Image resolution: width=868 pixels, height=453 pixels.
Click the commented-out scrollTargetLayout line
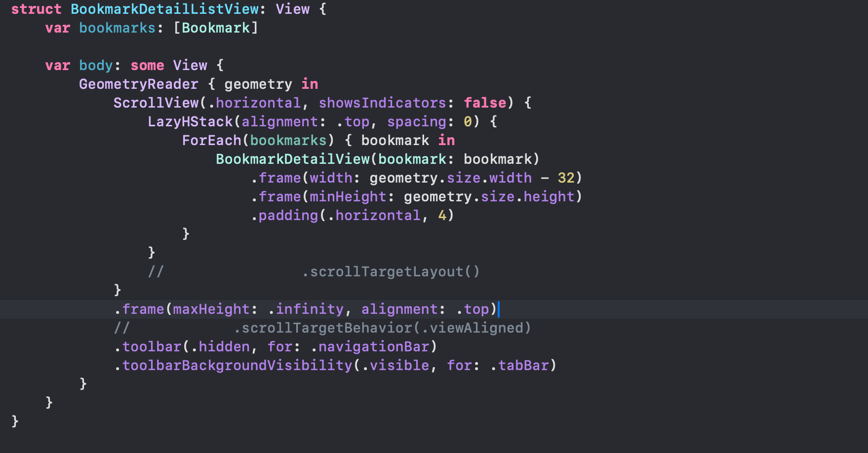coord(390,272)
